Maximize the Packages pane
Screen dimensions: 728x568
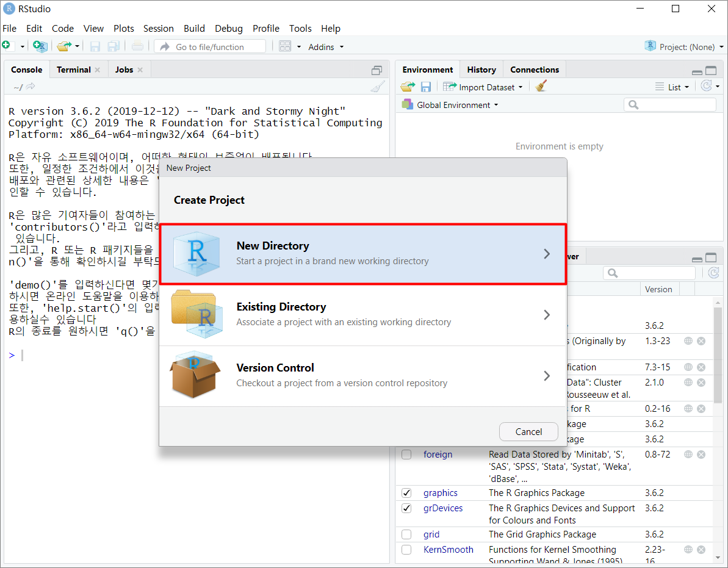pos(711,257)
